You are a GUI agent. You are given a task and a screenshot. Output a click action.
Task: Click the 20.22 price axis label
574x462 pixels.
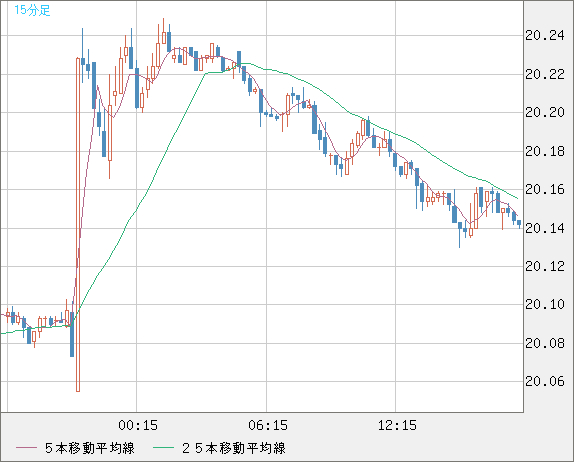point(545,74)
